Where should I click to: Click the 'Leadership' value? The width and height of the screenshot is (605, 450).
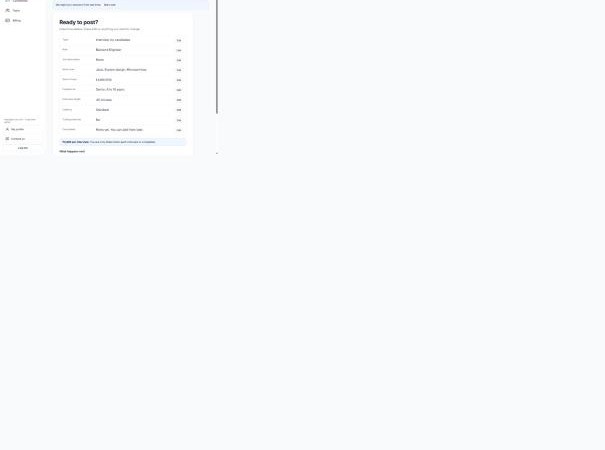(x=104, y=80)
